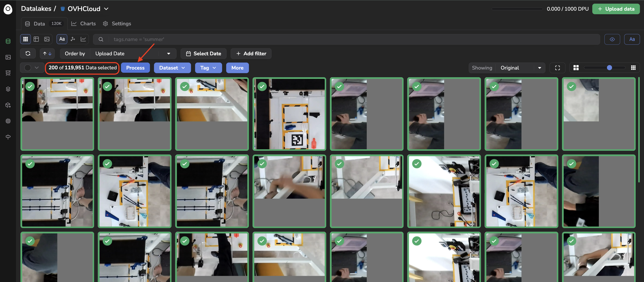644x282 pixels.
Task: Deselect the checkmark on the QR-marker thumbnail
Action: point(262,87)
